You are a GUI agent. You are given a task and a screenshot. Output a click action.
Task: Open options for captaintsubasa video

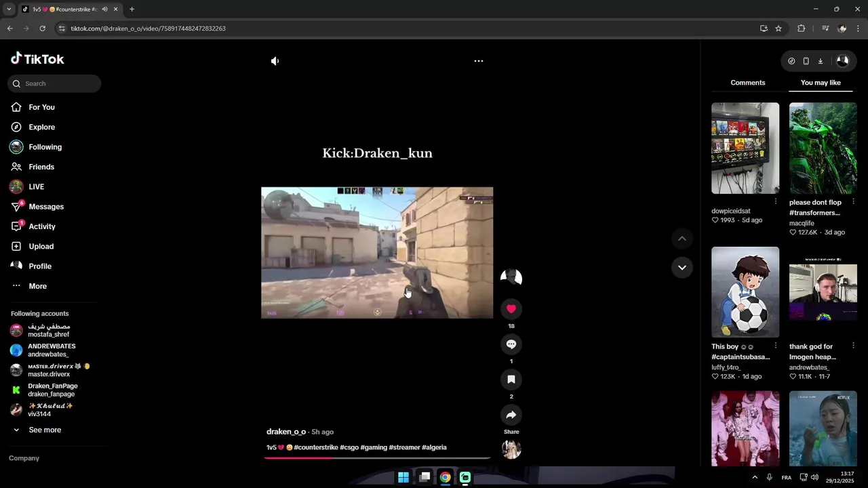tap(776, 346)
